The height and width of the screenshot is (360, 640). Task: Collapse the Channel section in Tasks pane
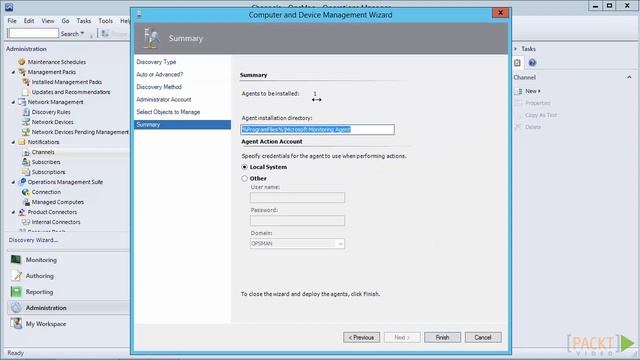click(629, 77)
